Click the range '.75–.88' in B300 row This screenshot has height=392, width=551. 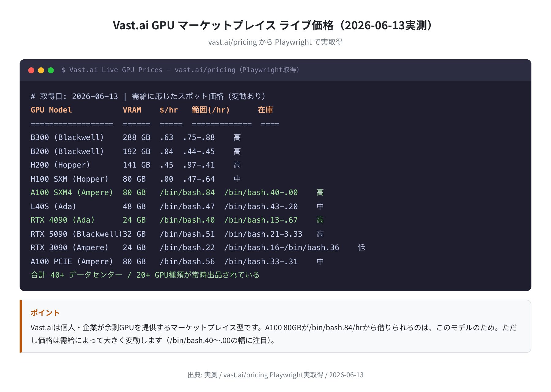coord(199,138)
